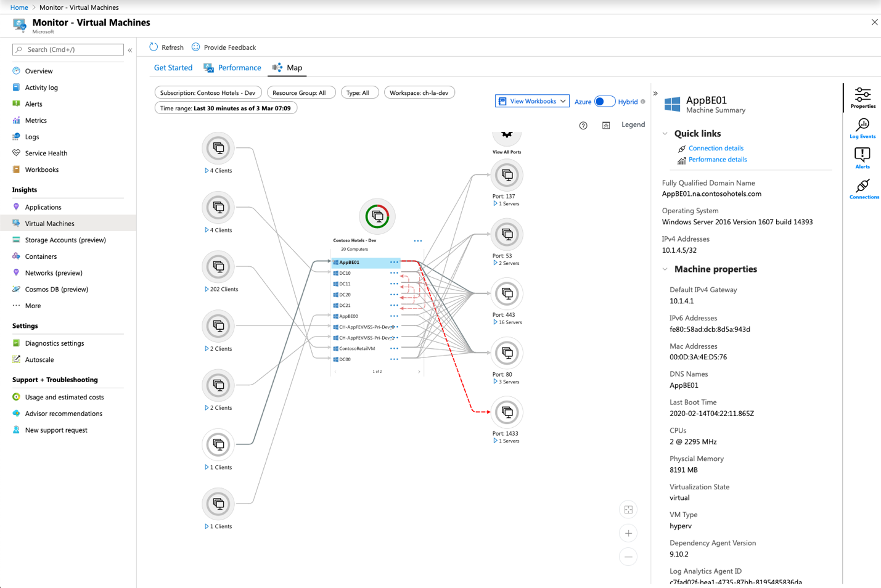881x588 pixels.
Task: Open Logs in the sidebar
Action: coord(31,137)
